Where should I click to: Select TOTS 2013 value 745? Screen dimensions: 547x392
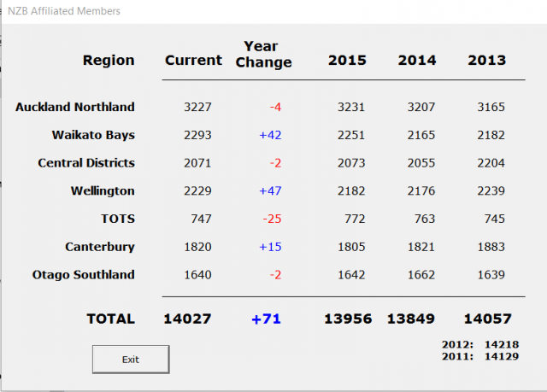point(494,219)
